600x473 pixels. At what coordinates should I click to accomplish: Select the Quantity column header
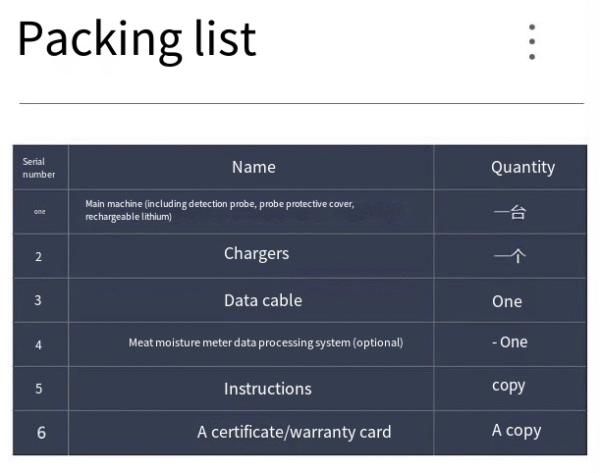(x=522, y=167)
